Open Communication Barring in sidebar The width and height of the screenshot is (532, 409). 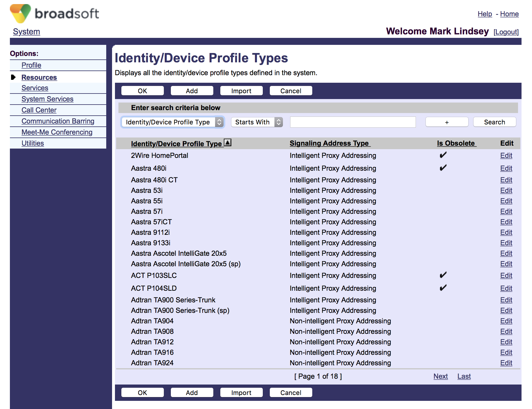point(58,121)
